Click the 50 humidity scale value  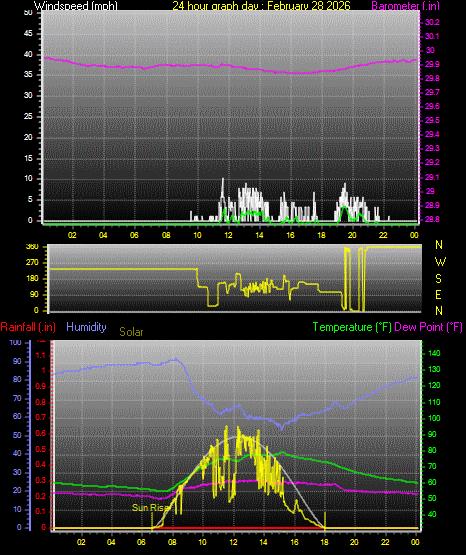click(17, 435)
